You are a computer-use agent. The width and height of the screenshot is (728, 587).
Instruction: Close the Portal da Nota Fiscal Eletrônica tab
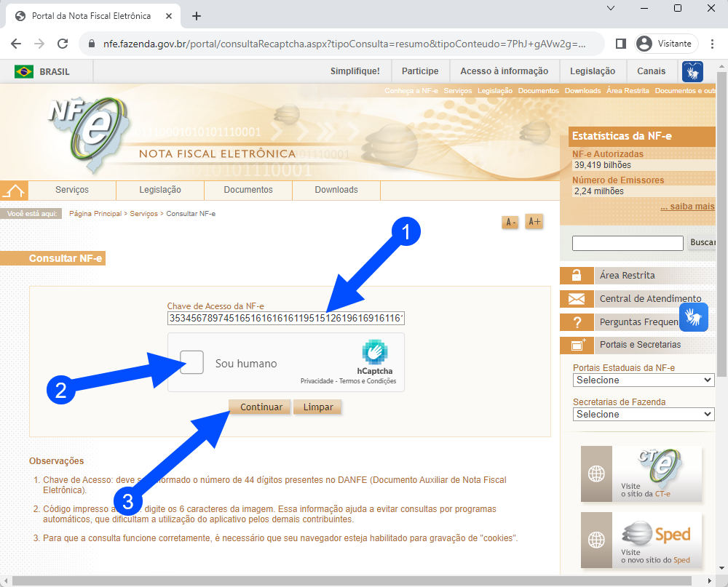point(169,16)
